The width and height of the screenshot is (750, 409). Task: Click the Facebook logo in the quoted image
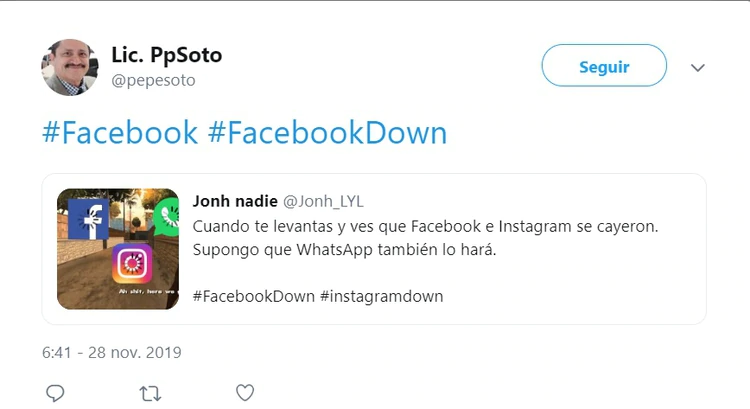point(89,219)
